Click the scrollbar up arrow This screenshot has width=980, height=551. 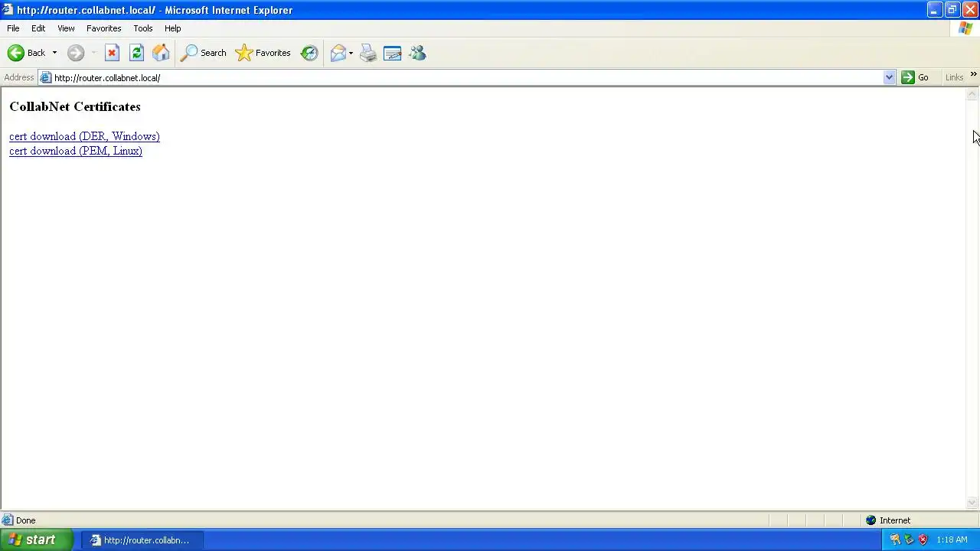click(972, 94)
